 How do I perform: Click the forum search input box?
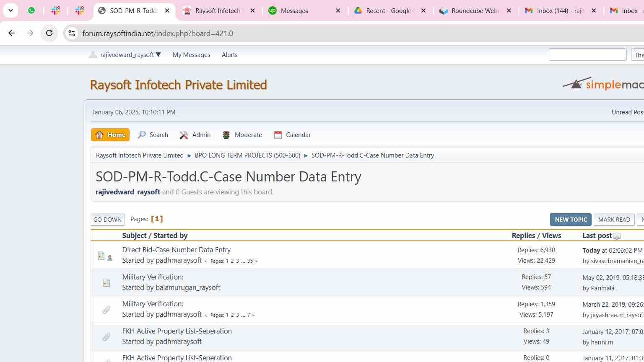pyautogui.click(x=587, y=54)
